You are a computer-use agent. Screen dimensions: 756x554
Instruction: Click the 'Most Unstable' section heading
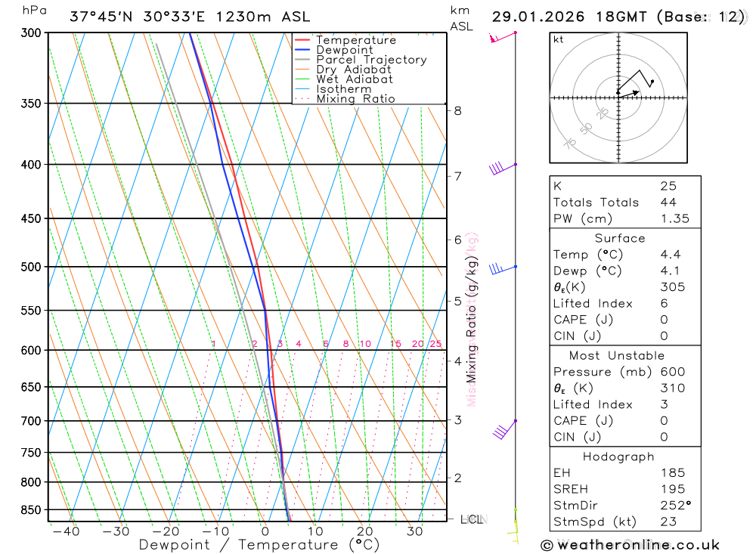[617, 356]
